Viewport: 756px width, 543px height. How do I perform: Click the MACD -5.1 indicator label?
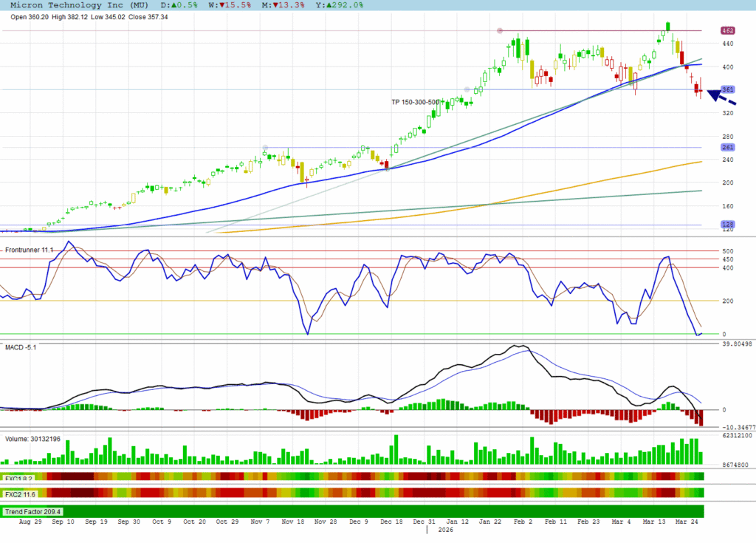pyautogui.click(x=21, y=346)
